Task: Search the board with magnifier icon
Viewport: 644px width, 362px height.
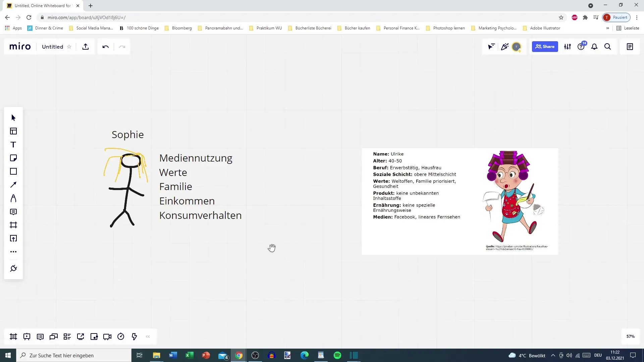Action: [607, 47]
